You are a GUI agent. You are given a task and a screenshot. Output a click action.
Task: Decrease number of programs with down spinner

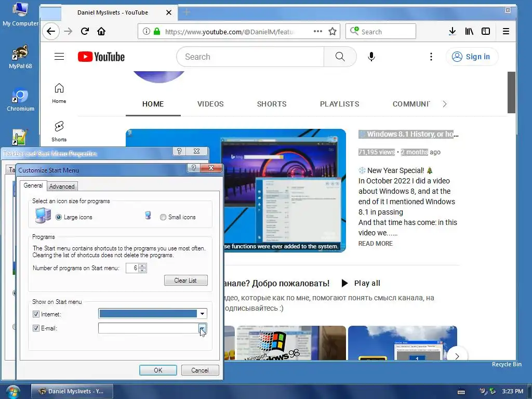(x=143, y=270)
